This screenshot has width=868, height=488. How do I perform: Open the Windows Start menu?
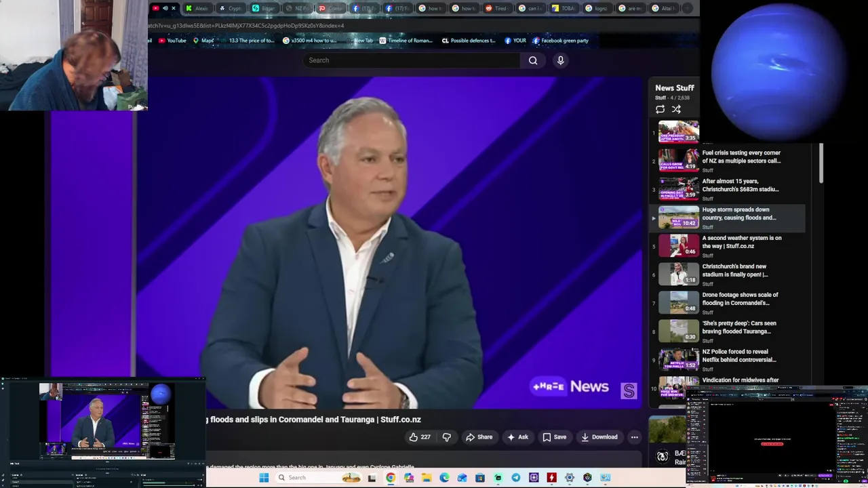(x=264, y=478)
